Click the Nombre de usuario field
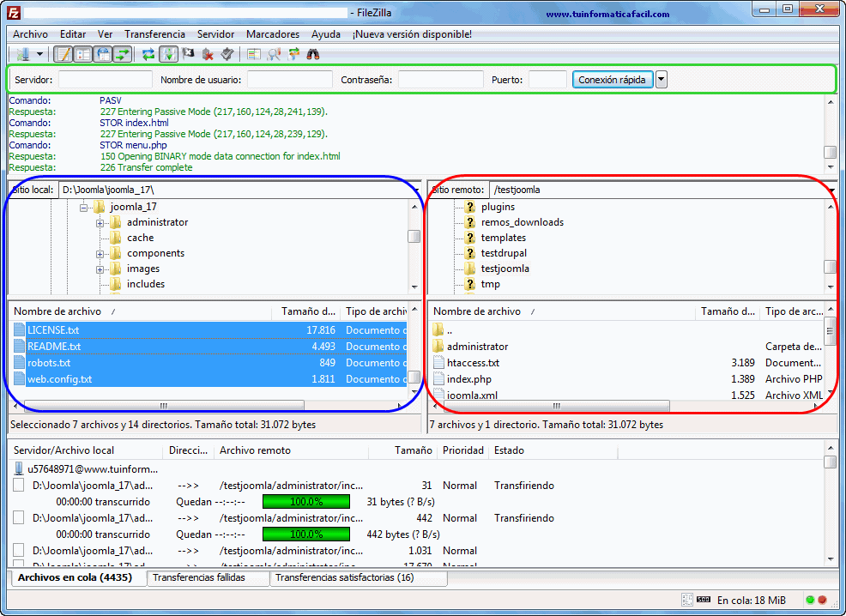This screenshot has height=616, width=846. (290, 80)
